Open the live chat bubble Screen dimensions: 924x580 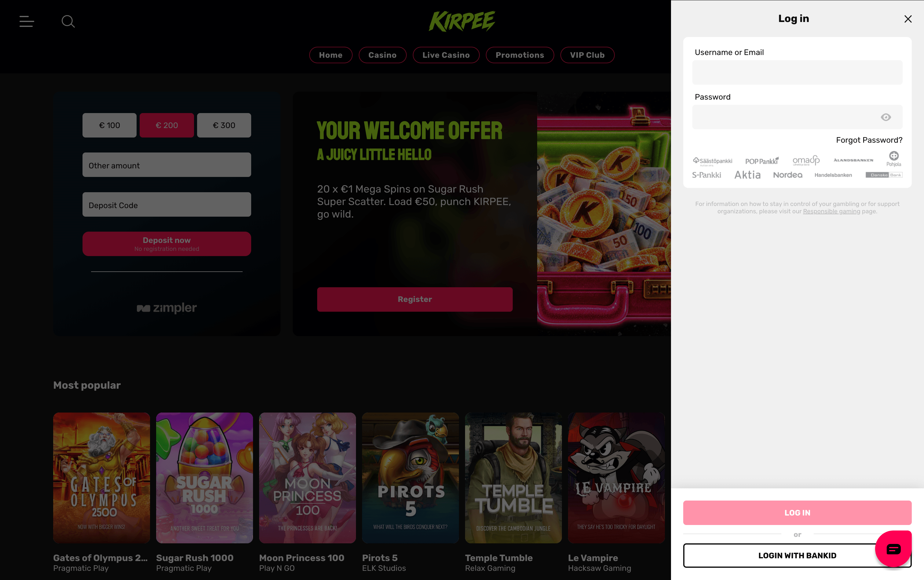click(x=893, y=549)
